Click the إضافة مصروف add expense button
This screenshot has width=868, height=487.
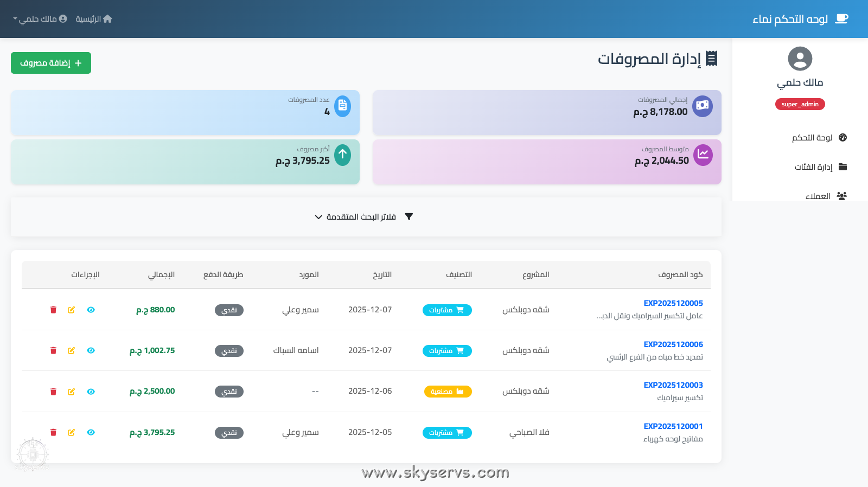pyautogui.click(x=51, y=63)
